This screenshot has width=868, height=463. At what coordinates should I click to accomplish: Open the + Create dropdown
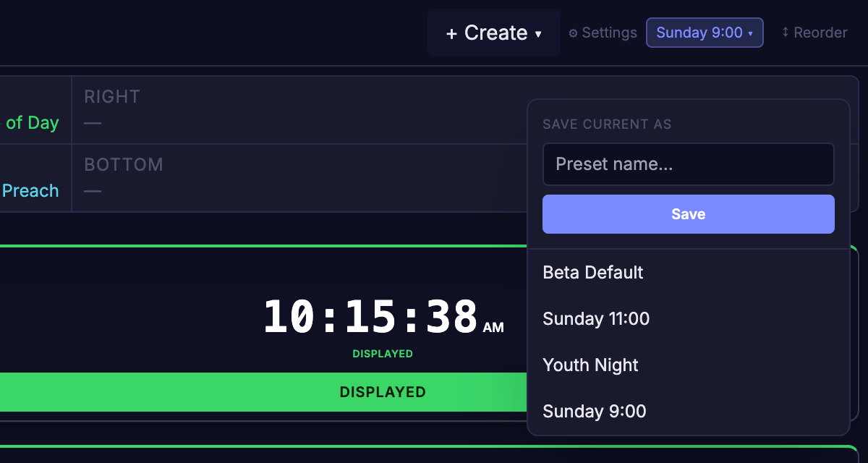[493, 33]
